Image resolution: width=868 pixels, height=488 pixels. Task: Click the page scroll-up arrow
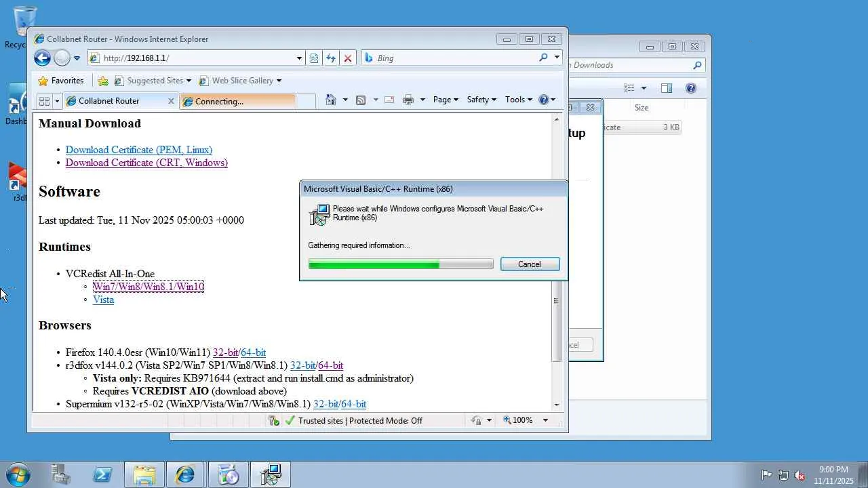tap(557, 120)
